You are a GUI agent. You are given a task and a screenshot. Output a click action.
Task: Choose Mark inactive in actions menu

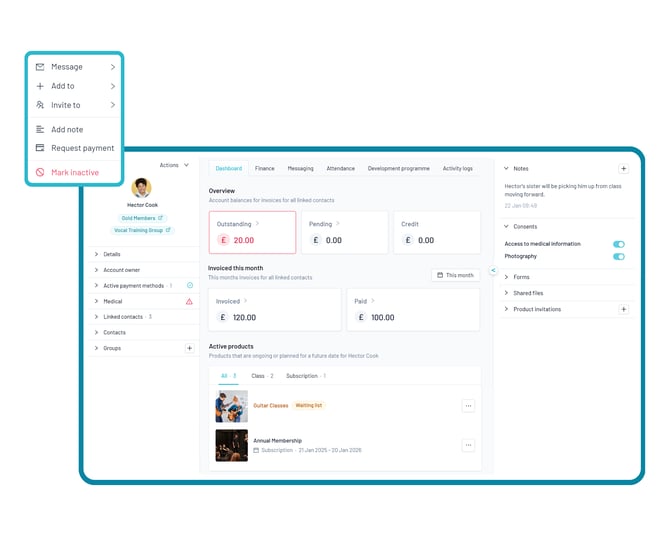(x=75, y=173)
